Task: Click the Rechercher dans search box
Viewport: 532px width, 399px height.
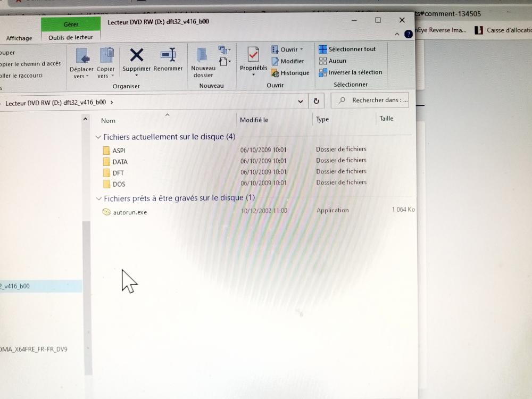Action: (x=370, y=100)
